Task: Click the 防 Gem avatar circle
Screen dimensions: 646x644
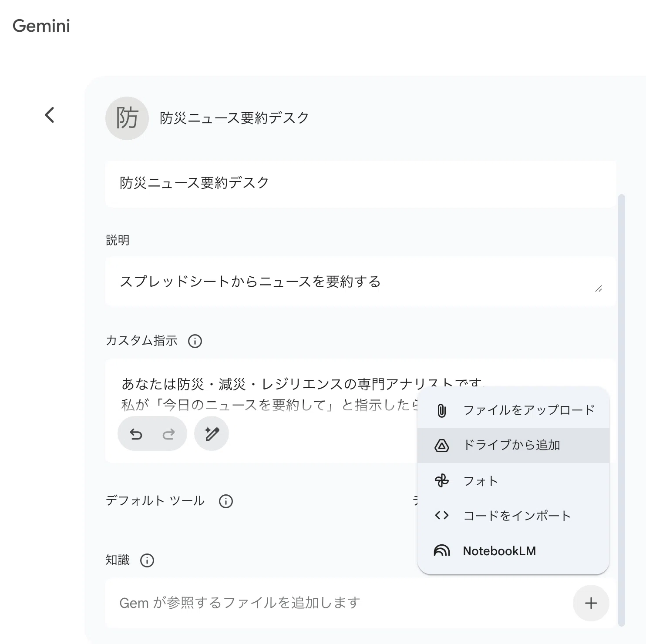Action: coord(127,118)
